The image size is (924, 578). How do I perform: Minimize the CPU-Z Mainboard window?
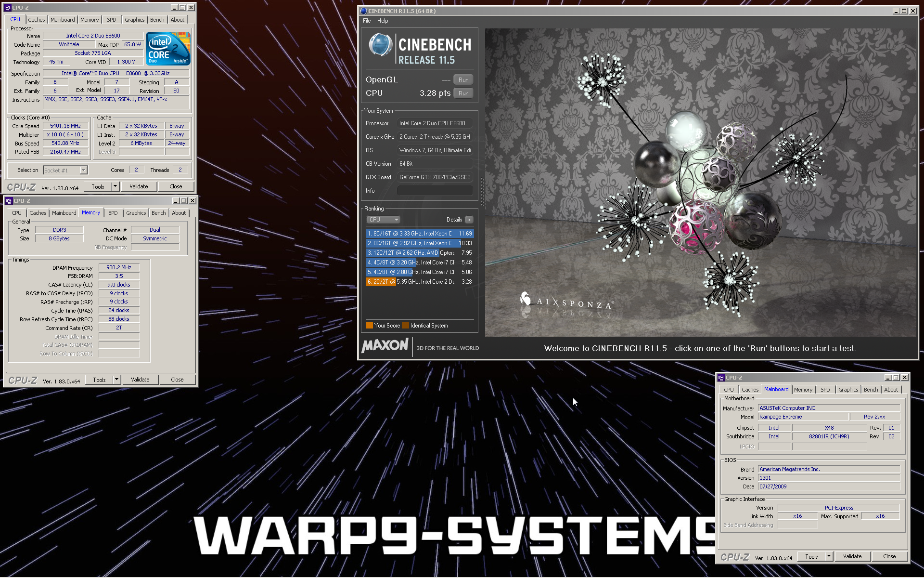(x=887, y=378)
